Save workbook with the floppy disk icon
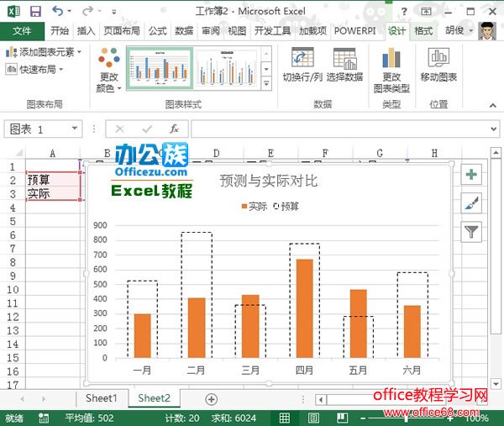 point(35,11)
